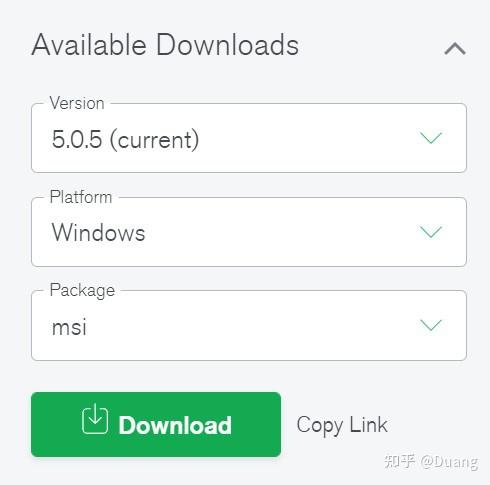Expand the Platform dropdown chevron
The width and height of the screenshot is (490, 485).
click(431, 232)
